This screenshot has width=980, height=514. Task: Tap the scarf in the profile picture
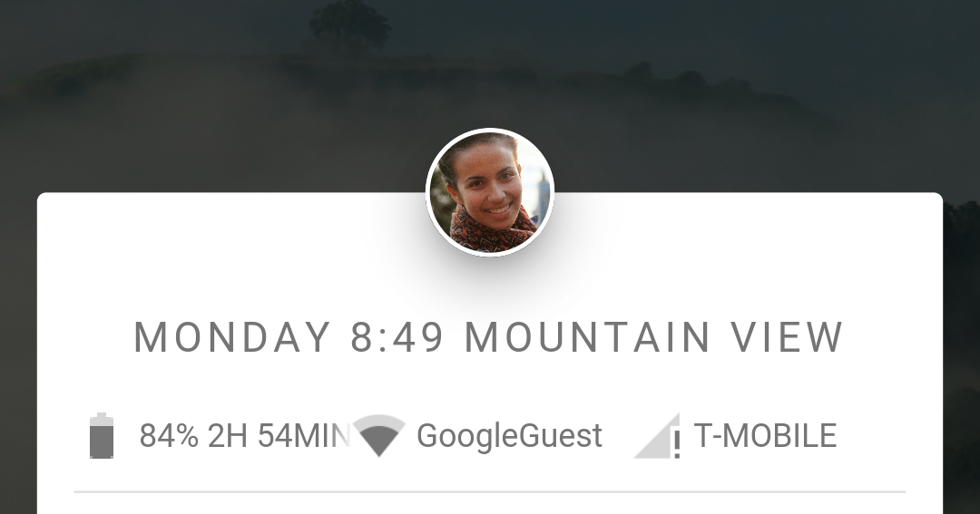(491, 232)
